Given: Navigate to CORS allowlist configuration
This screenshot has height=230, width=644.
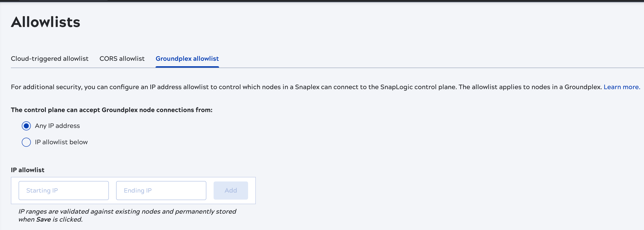Looking at the screenshot, I should tap(122, 59).
